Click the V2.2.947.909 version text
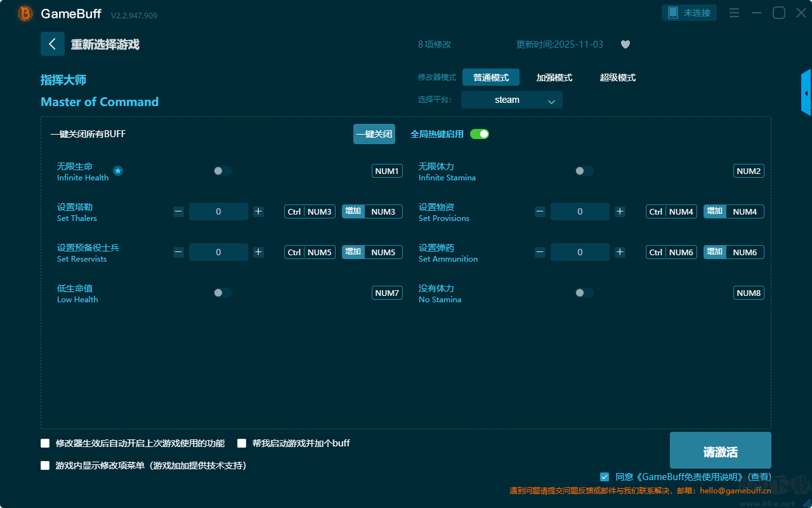The height and width of the screenshot is (508, 812). pyautogui.click(x=134, y=15)
